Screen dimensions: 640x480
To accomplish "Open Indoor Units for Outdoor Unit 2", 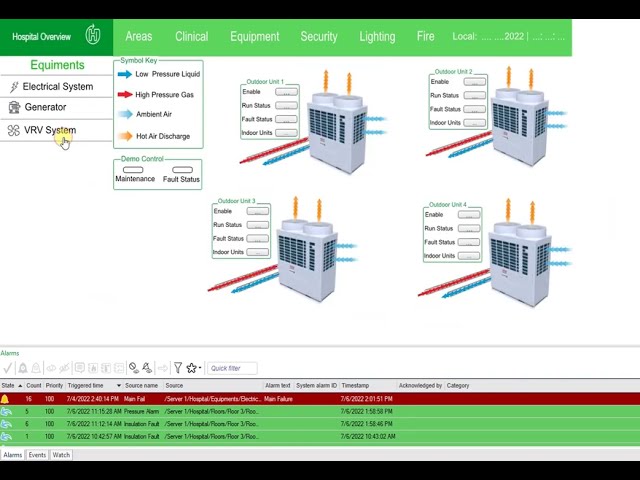I will tap(475, 123).
